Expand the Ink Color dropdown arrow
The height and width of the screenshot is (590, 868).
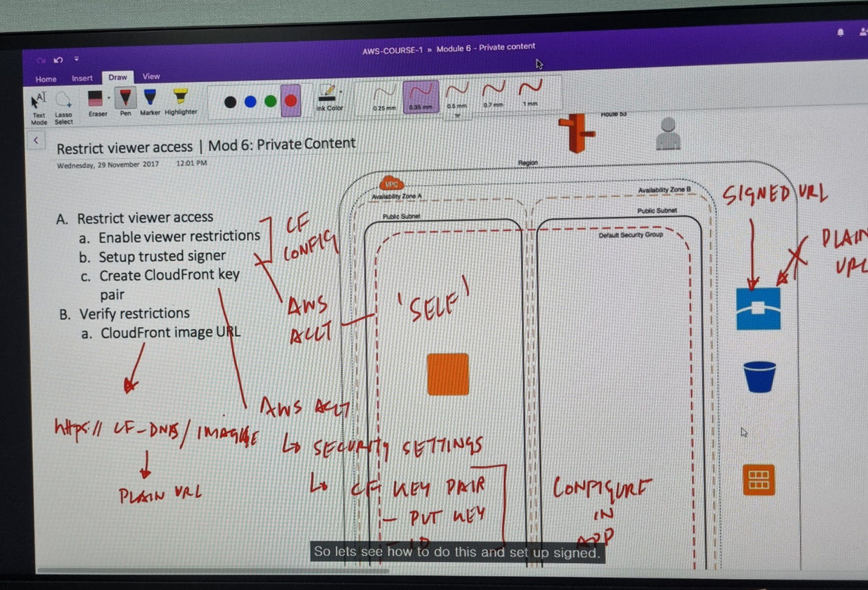(341, 90)
